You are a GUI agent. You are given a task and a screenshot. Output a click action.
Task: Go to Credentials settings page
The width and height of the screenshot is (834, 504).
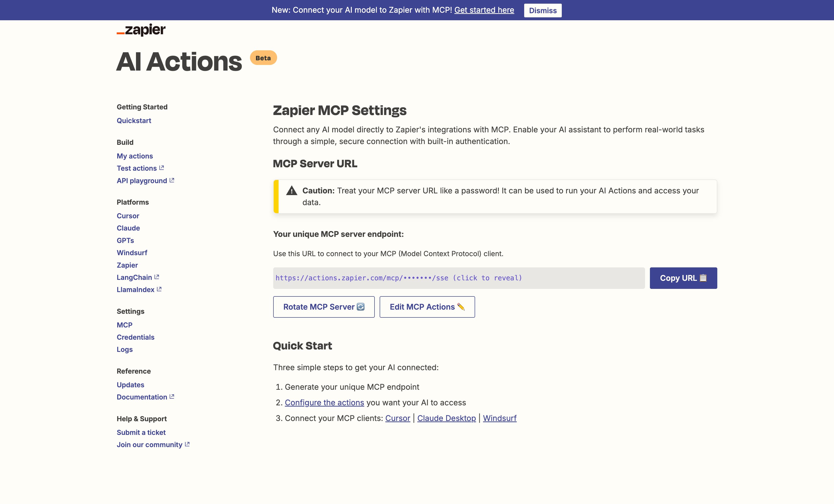pos(136,337)
